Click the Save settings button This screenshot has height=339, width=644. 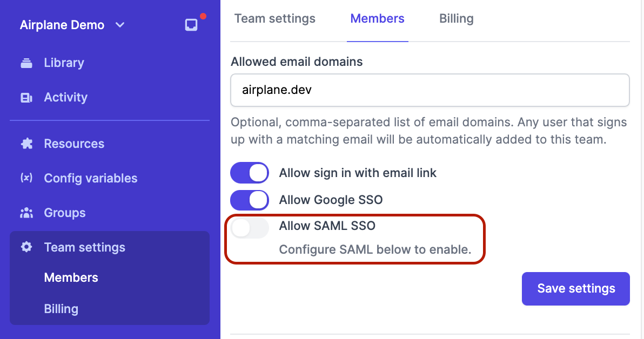click(575, 288)
